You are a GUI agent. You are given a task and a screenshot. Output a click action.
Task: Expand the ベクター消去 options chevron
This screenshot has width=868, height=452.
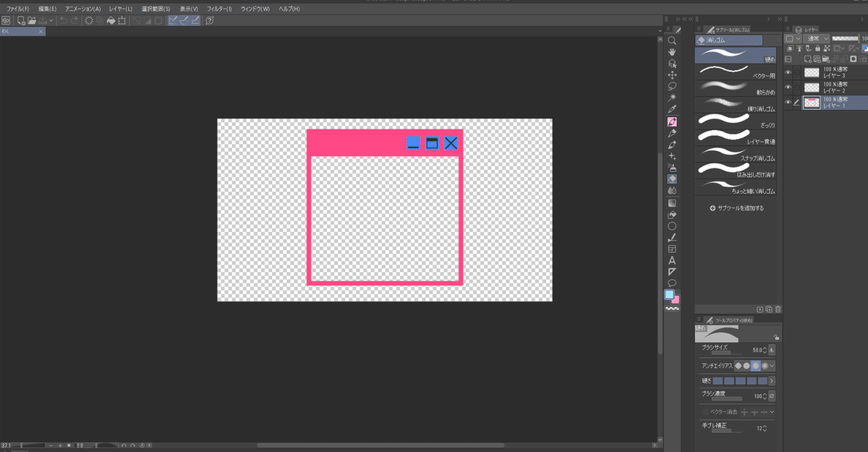(x=773, y=412)
